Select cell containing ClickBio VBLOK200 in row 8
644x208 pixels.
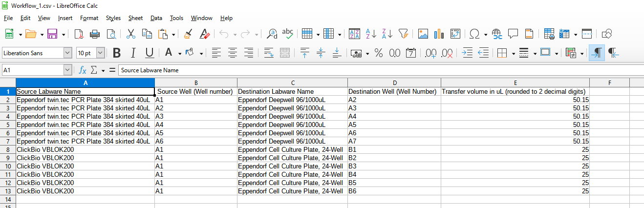tap(85, 149)
